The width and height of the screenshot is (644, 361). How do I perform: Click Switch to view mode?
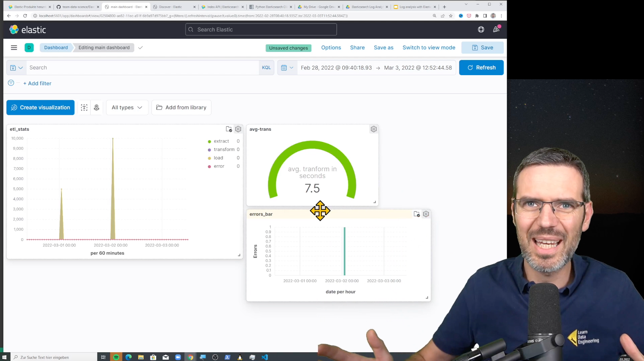[429, 48]
